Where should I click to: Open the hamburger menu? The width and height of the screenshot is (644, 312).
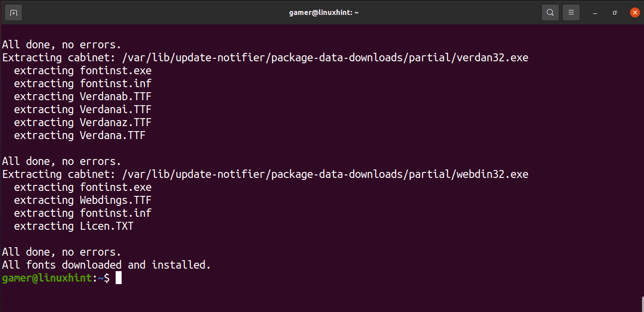pyautogui.click(x=571, y=12)
